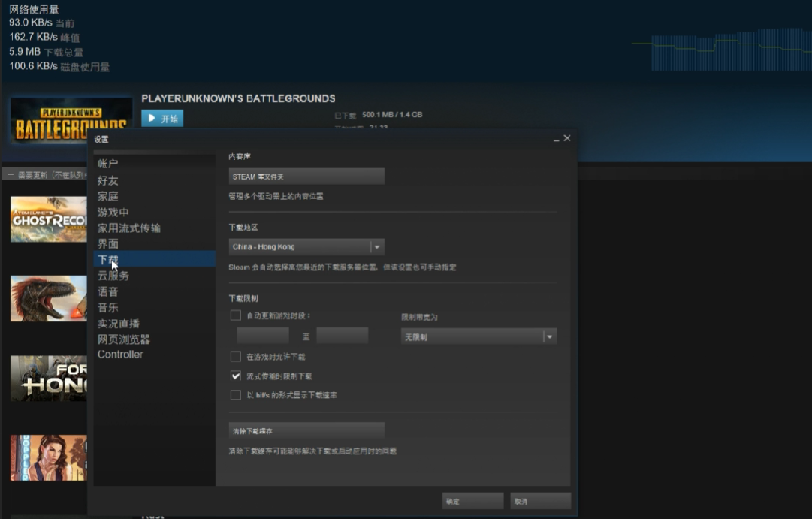Image resolution: width=812 pixels, height=519 pixels.
Task: Open the 实况直播 (Broadcast) settings section
Action: pos(119,324)
